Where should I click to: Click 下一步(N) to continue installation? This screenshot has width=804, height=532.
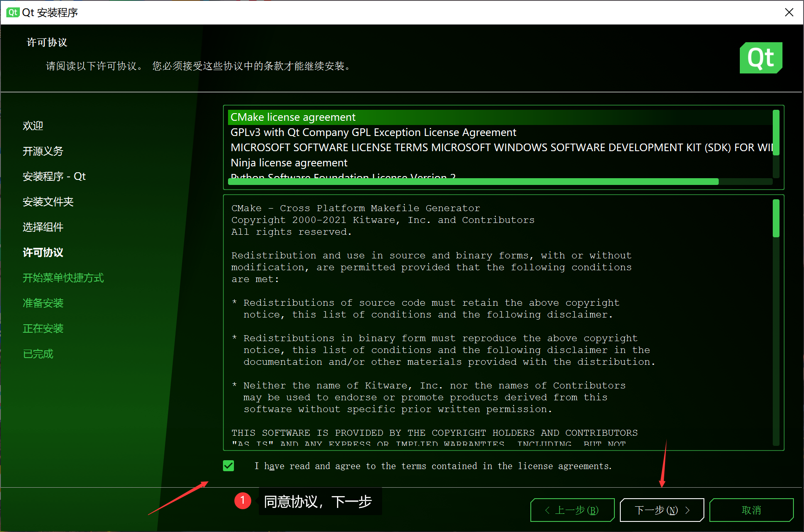[x=662, y=510]
